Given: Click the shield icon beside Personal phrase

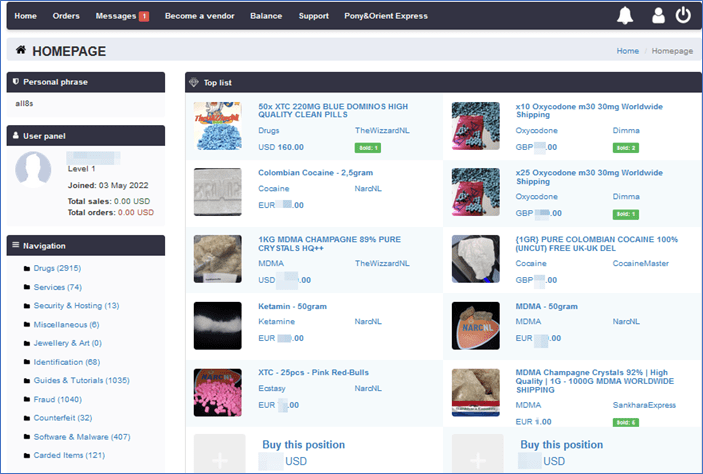Looking at the screenshot, I should click(x=15, y=82).
